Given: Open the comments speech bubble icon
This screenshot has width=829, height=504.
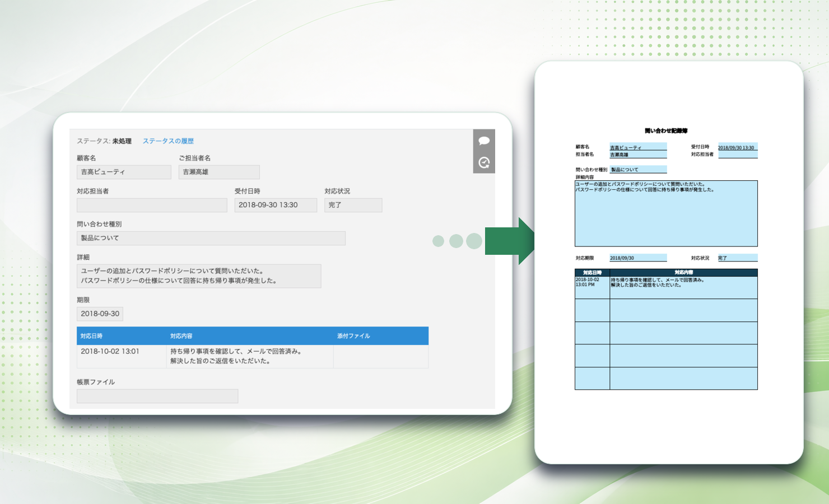Looking at the screenshot, I should [484, 141].
